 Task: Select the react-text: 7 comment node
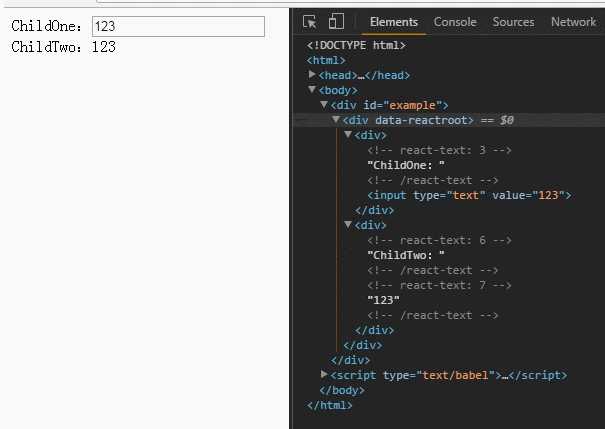440,285
